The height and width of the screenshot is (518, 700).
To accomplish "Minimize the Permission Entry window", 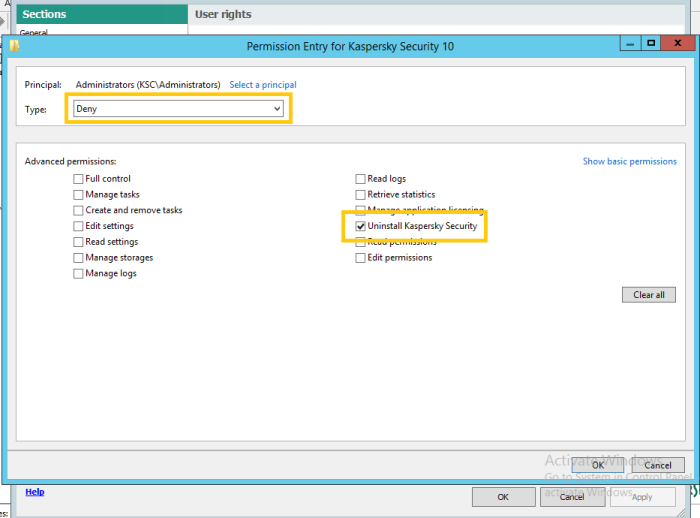I will pos(630,43).
